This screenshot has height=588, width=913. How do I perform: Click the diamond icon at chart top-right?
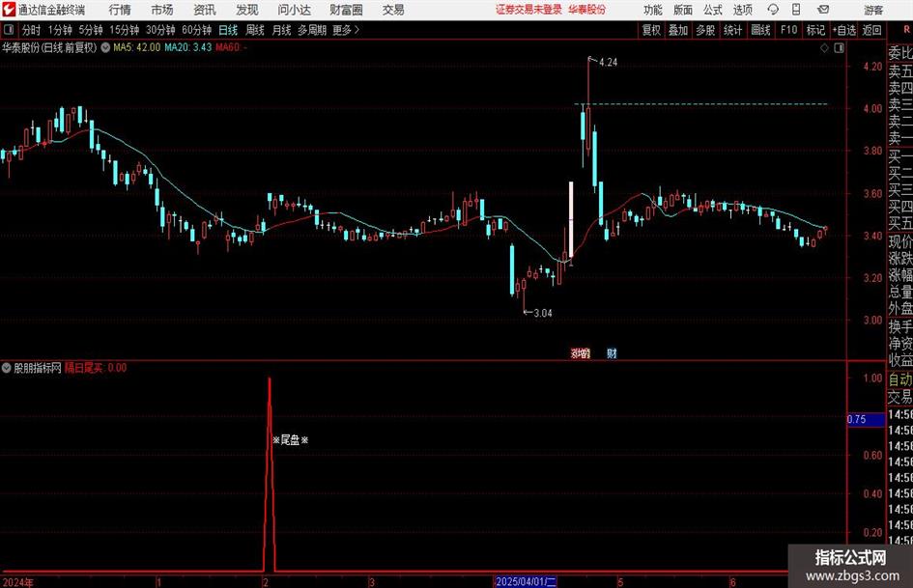[824, 48]
